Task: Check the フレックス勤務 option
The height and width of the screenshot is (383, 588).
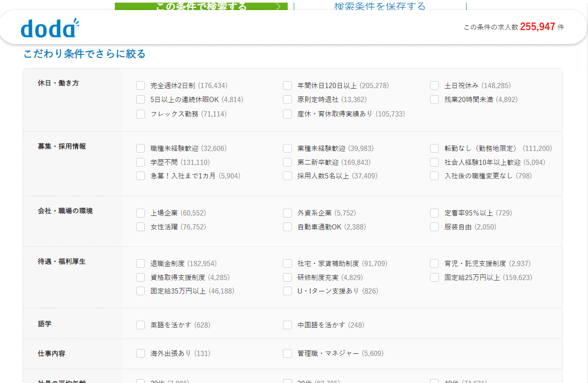Action: tap(141, 114)
